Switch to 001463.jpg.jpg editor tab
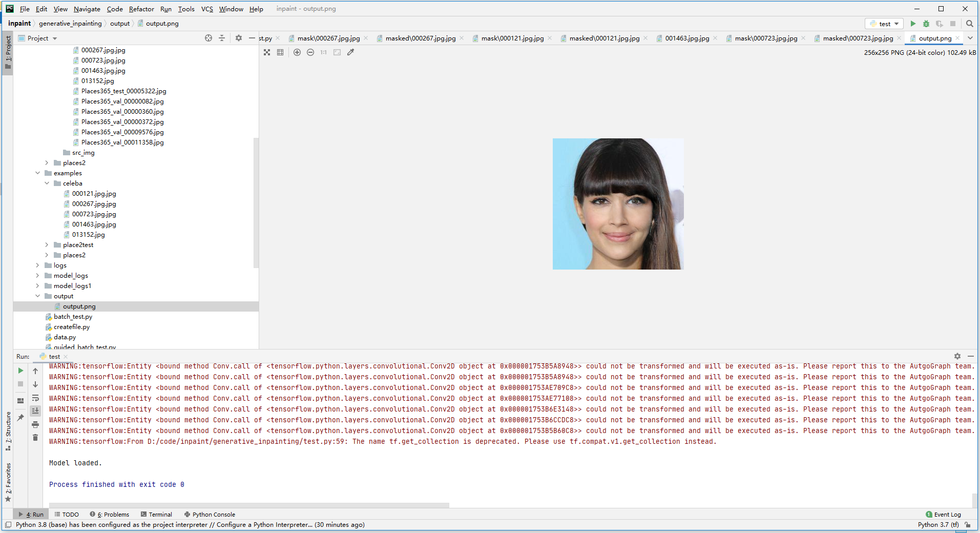980x533 pixels. point(687,38)
